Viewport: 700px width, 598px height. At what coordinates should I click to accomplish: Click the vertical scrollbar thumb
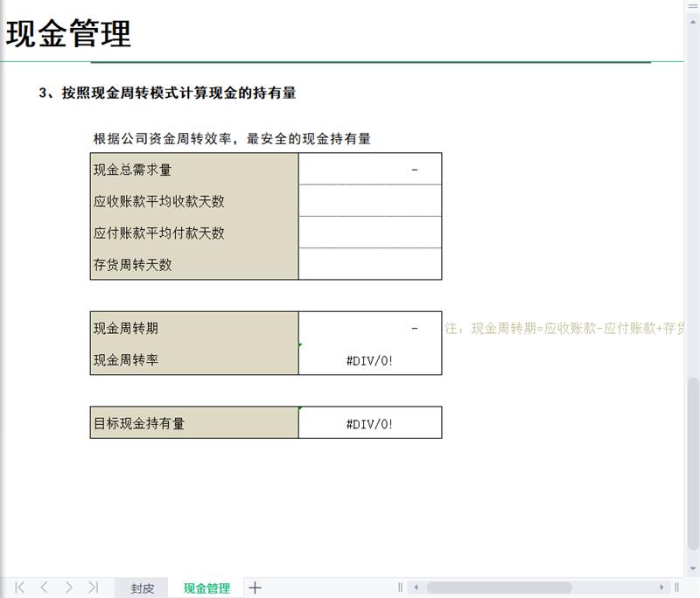tap(693, 462)
